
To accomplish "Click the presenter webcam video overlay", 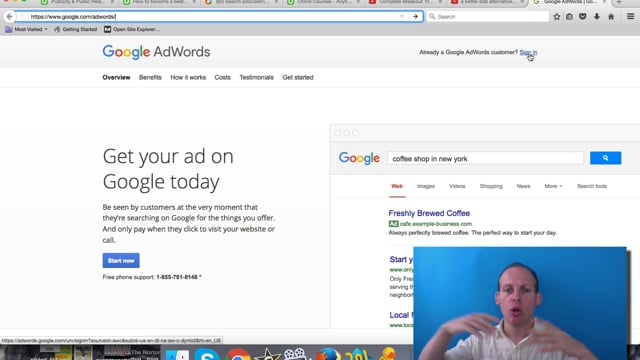I will point(520,303).
